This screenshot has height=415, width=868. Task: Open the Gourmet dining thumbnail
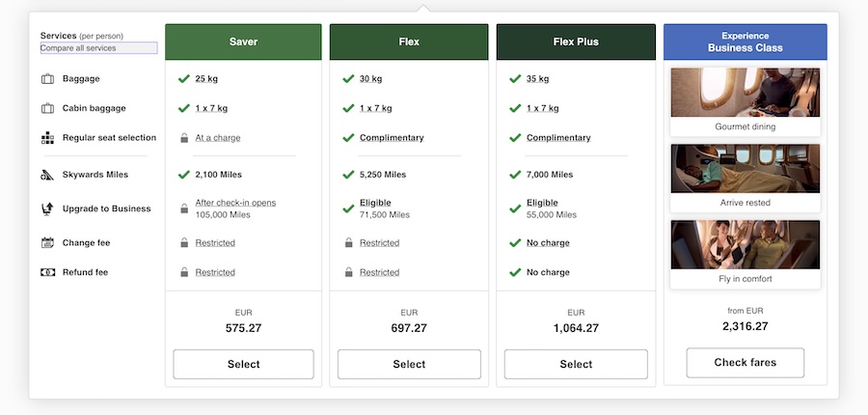pyautogui.click(x=745, y=95)
